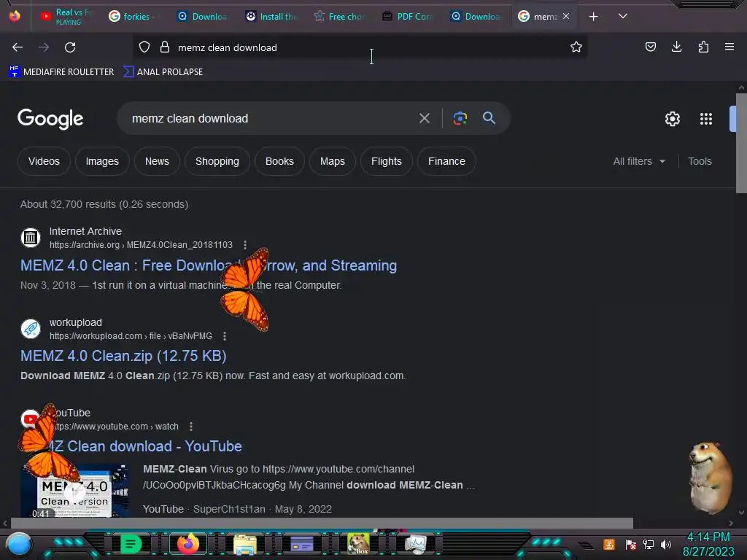This screenshot has width=747, height=560.
Task: Open the Google apps grid
Action: [x=706, y=119]
